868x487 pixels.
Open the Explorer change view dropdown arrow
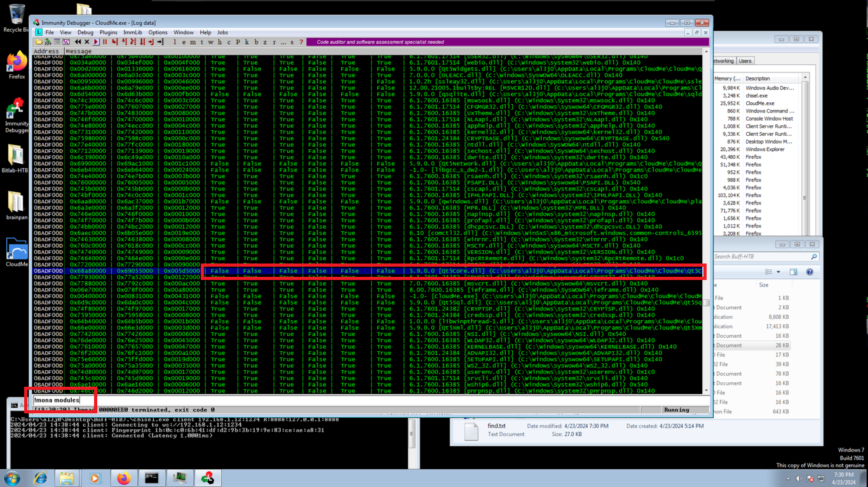coord(778,272)
